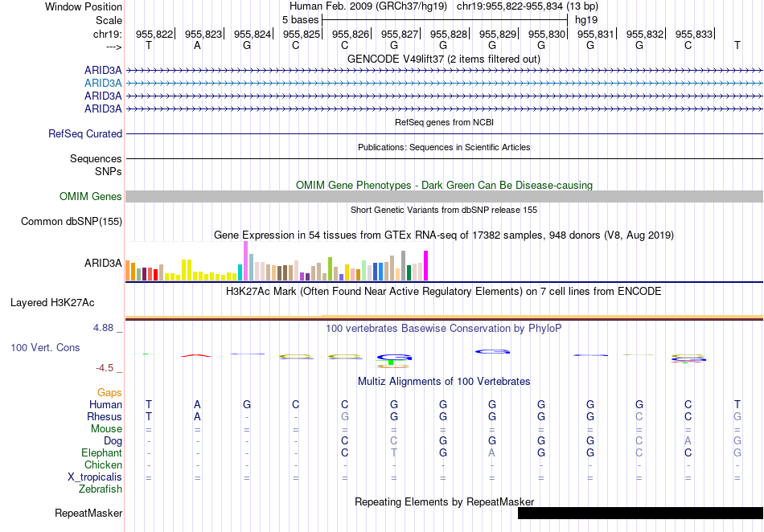Click the bright magenta last bar in GTEx chart
Screen dimensions: 764x532
426,266
